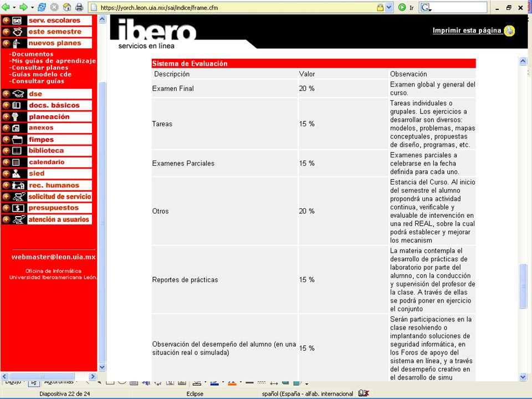Click the Documentos submenu link
The width and height of the screenshot is (532, 399).
(31, 54)
